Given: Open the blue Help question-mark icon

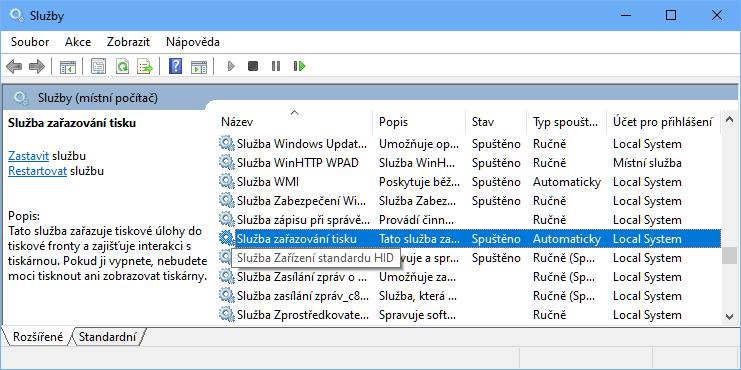Looking at the screenshot, I should point(175,67).
